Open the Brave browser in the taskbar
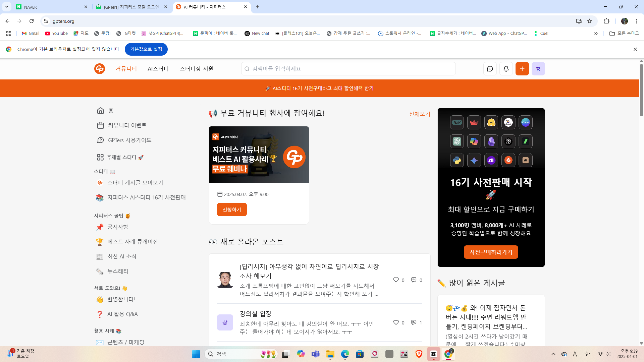The width and height of the screenshot is (644, 362). click(x=419, y=354)
